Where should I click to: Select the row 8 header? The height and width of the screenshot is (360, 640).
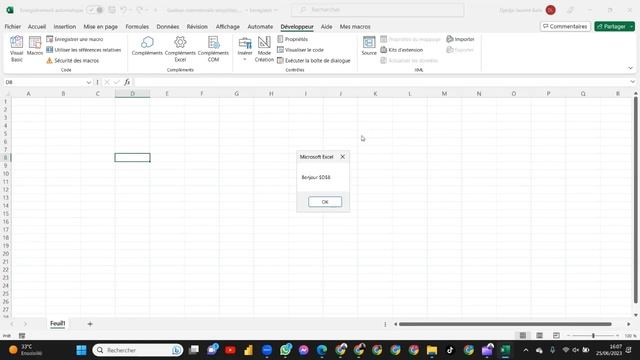[x=6, y=158]
